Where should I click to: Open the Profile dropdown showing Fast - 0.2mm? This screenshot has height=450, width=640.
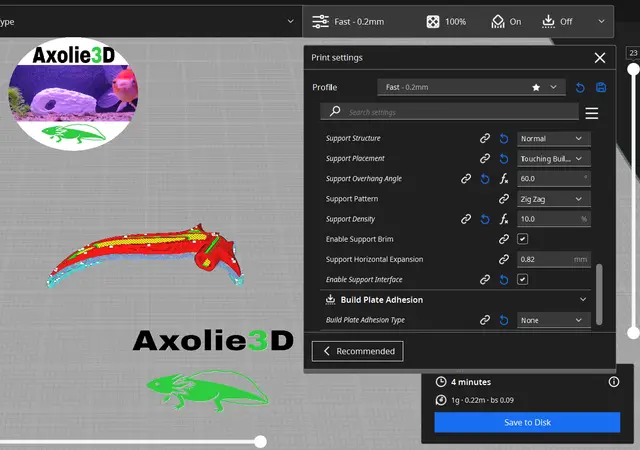pos(471,87)
